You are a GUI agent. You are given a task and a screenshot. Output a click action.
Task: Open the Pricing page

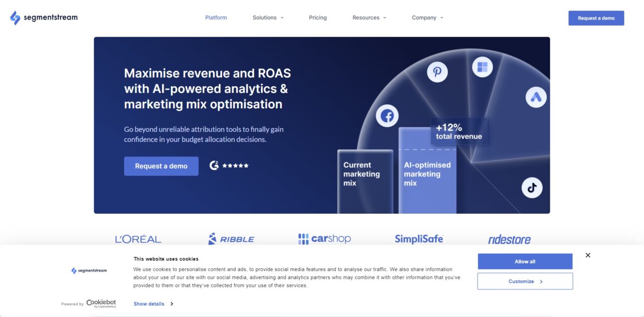[318, 18]
